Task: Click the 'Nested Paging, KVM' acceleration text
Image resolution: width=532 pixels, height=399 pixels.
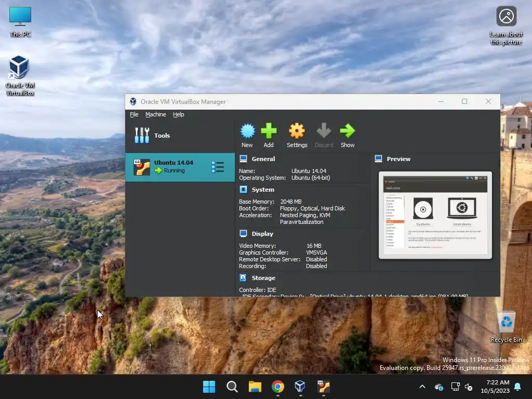Action: coord(305,215)
